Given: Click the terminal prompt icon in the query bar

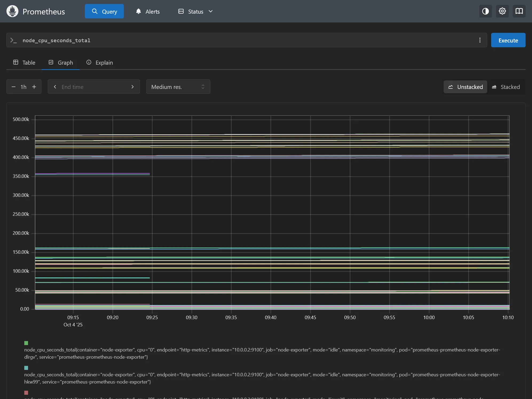Looking at the screenshot, I should coord(13,40).
